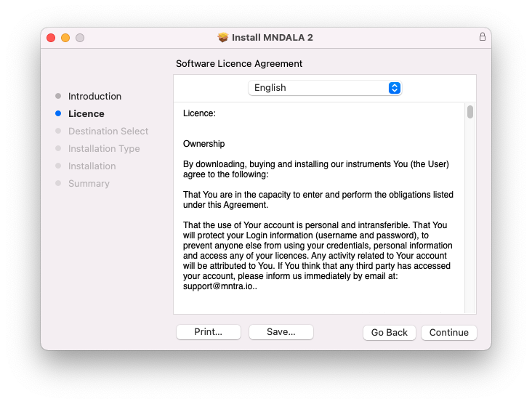Click the package icon beside Install MNDALA 2
The image size is (532, 404).
point(223,37)
